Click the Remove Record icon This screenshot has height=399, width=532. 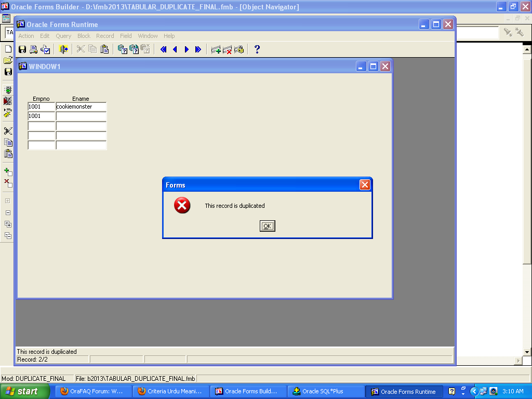point(228,49)
